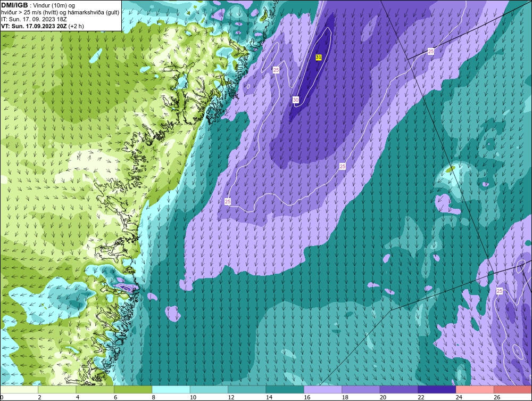532x401 pixels.
Task: Click the coral red swatch after 26
Action: [513, 389]
